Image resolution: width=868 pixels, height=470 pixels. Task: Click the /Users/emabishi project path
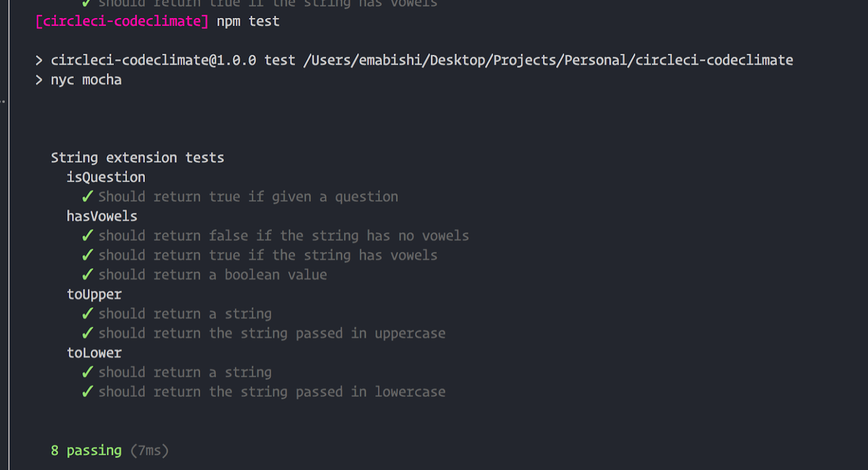pos(548,60)
